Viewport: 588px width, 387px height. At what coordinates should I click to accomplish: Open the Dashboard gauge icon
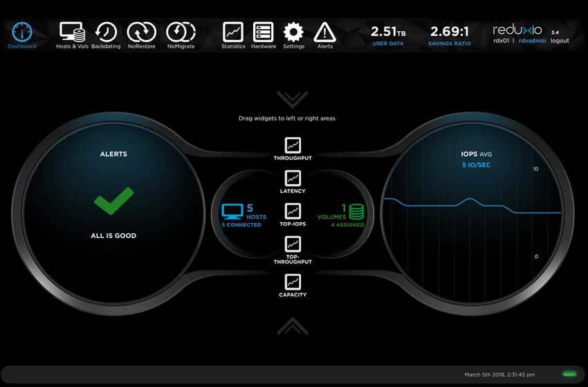(21, 32)
